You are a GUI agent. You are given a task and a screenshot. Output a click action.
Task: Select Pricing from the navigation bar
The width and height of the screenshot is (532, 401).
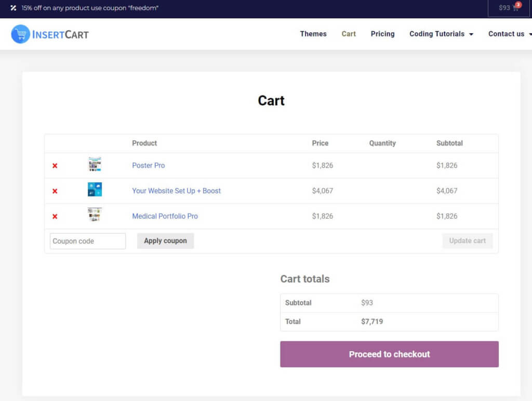click(x=382, y=34)
